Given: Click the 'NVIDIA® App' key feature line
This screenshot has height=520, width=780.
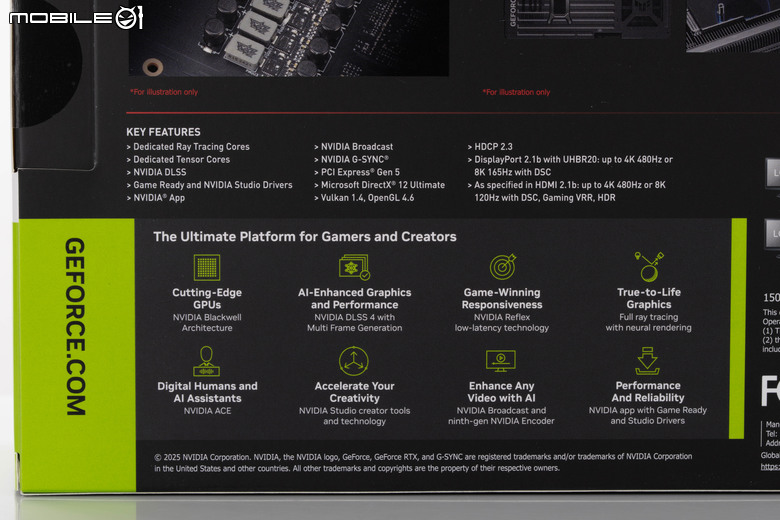Looking at the screenshot, I should click(156, 198).
